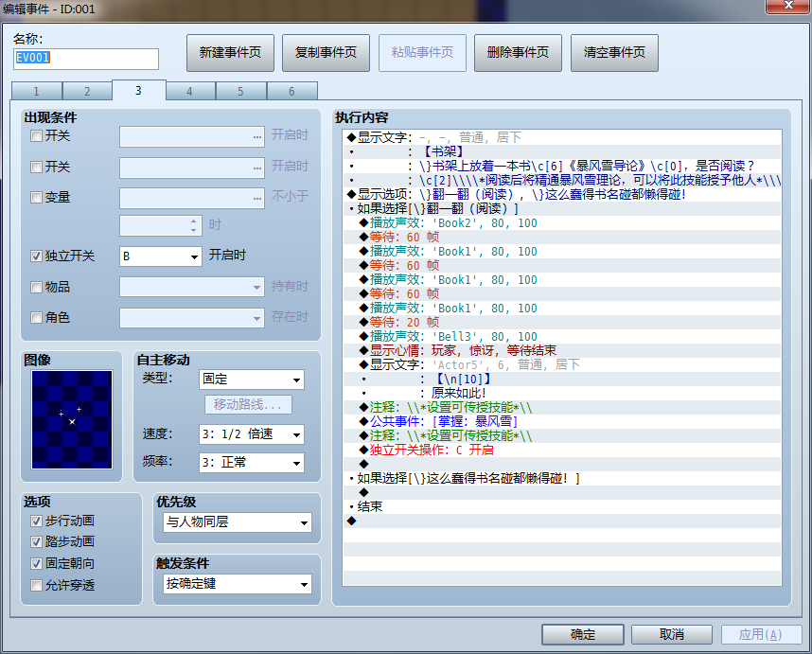Click the 粘贴事件页 button

(x=423, y=53)
